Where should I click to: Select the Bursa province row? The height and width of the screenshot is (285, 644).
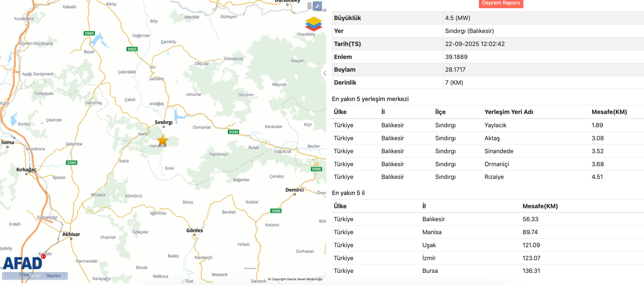(x=430, y=271)
